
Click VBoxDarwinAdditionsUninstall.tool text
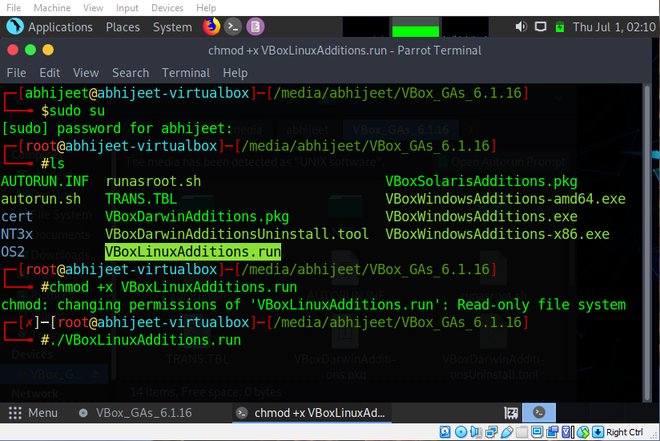(x=237, y=234)
